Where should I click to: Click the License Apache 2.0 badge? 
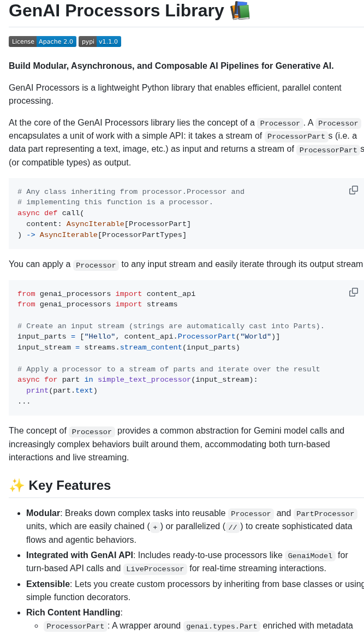coord(43,42)
